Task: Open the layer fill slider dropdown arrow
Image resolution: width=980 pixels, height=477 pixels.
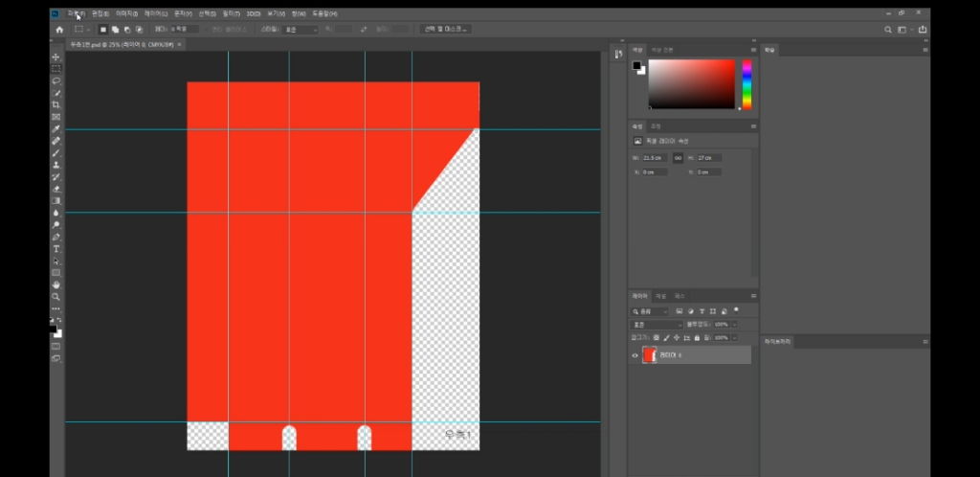Action: point(734,337)
